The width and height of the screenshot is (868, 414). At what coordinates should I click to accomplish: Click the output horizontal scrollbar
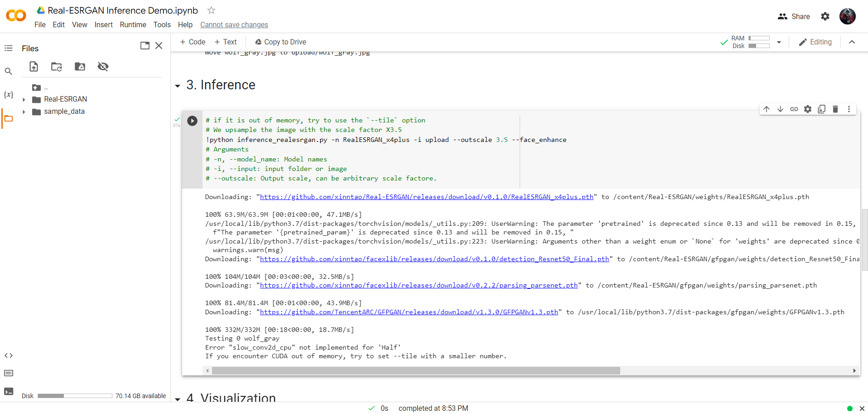point(415,371)
